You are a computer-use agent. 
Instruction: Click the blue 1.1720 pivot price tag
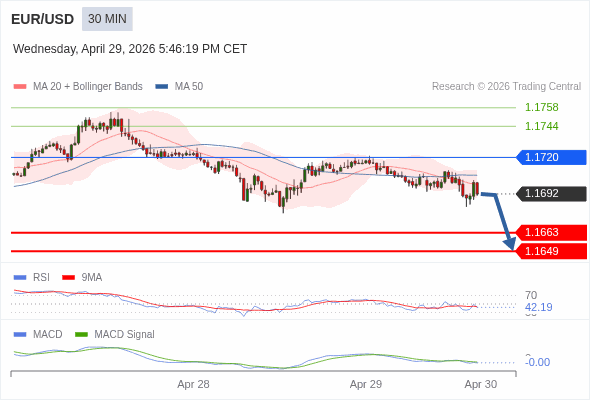551,157
